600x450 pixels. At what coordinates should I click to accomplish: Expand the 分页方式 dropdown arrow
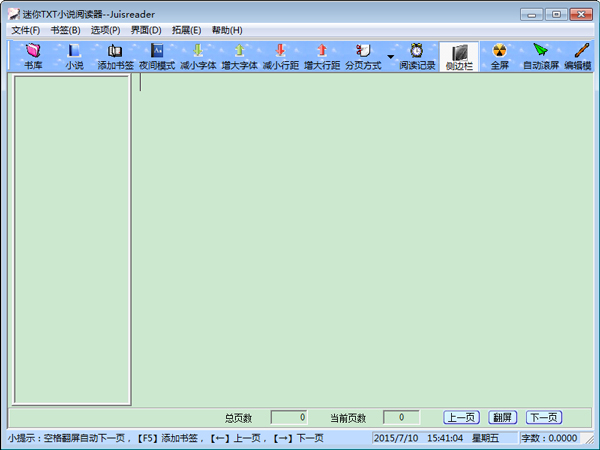(390, 56)
